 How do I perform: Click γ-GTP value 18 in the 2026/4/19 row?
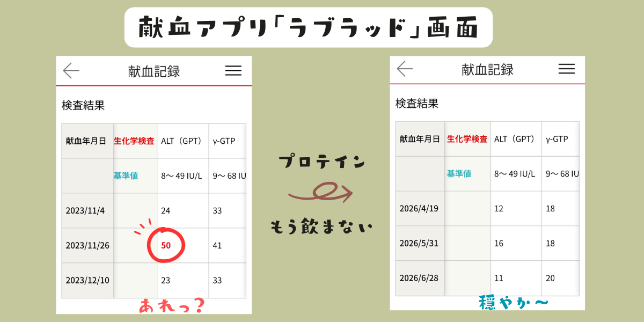pos(551,208)
